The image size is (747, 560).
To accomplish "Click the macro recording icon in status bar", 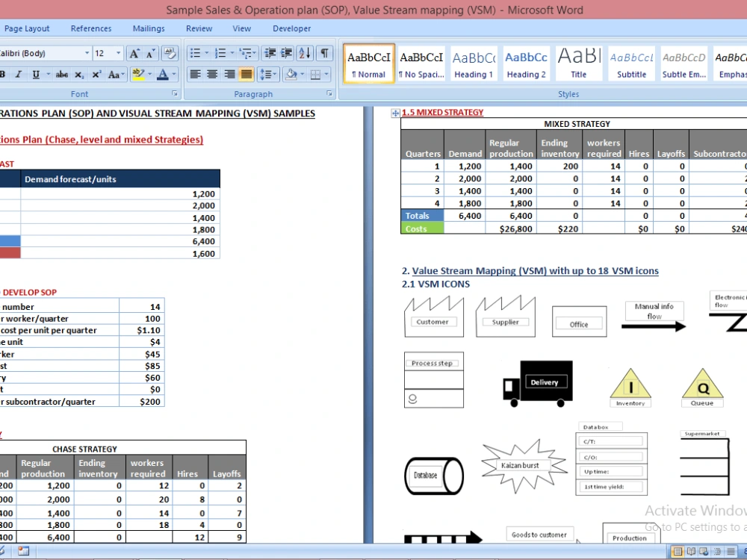I will point(24,551).
